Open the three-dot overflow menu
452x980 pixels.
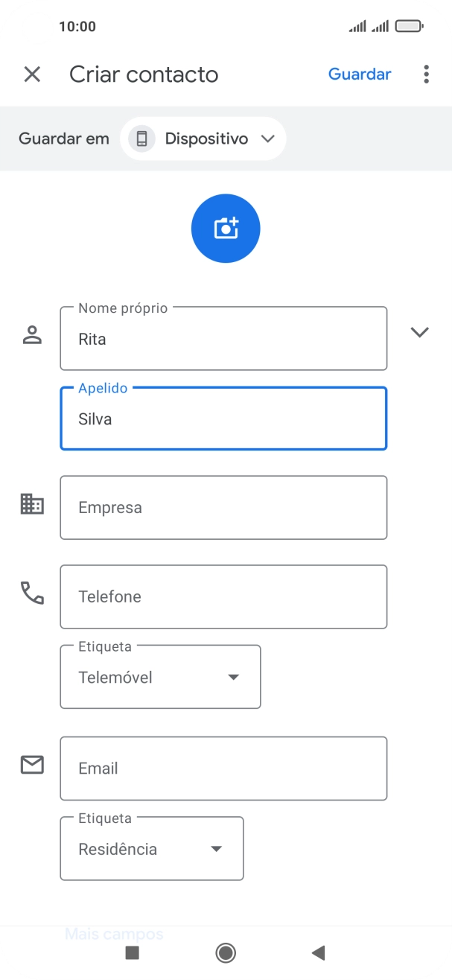click(426, 74)
